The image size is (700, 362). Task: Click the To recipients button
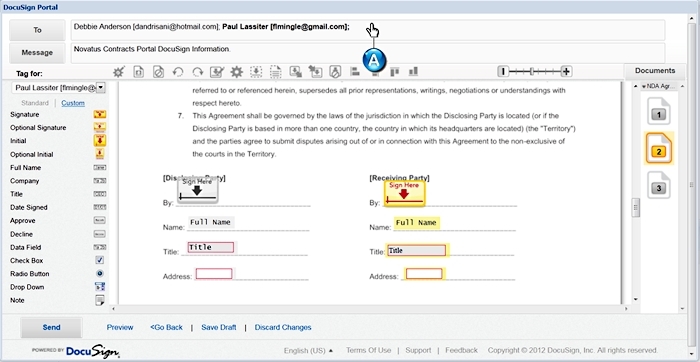37,30
